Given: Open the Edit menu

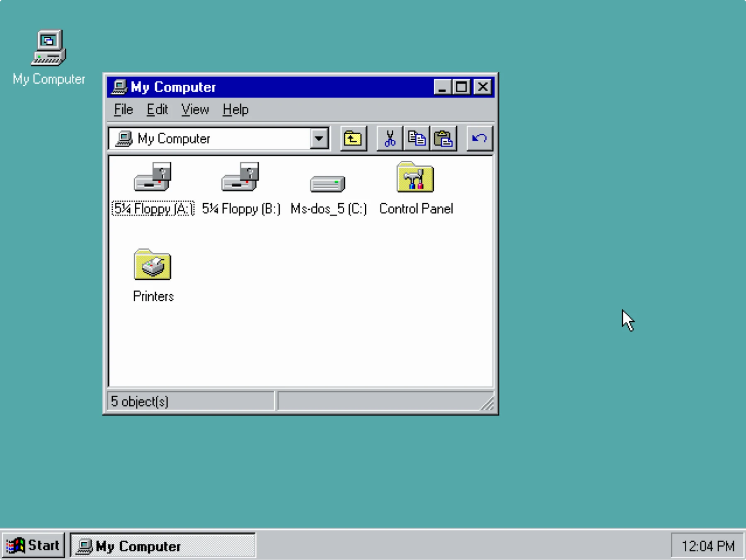Looking at the screenshot, I should (157, 110).
